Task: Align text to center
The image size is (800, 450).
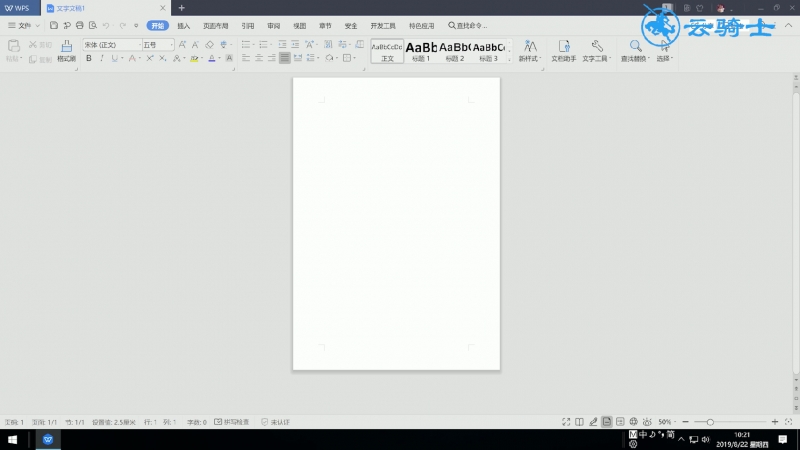Action: click(259, 58)
